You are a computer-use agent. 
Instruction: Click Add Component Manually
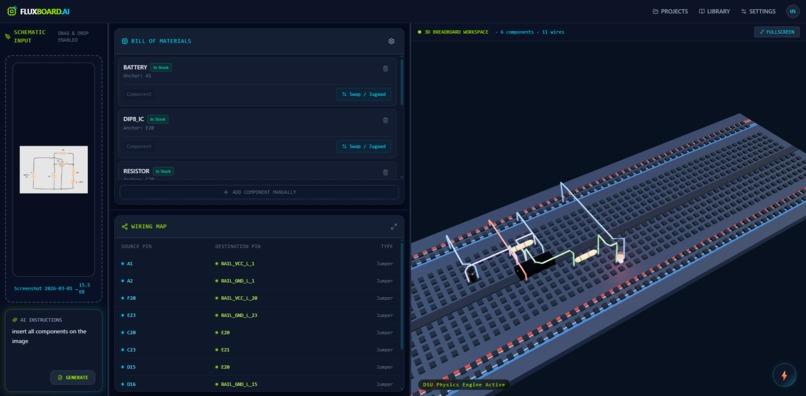click(x=259, y=192)
